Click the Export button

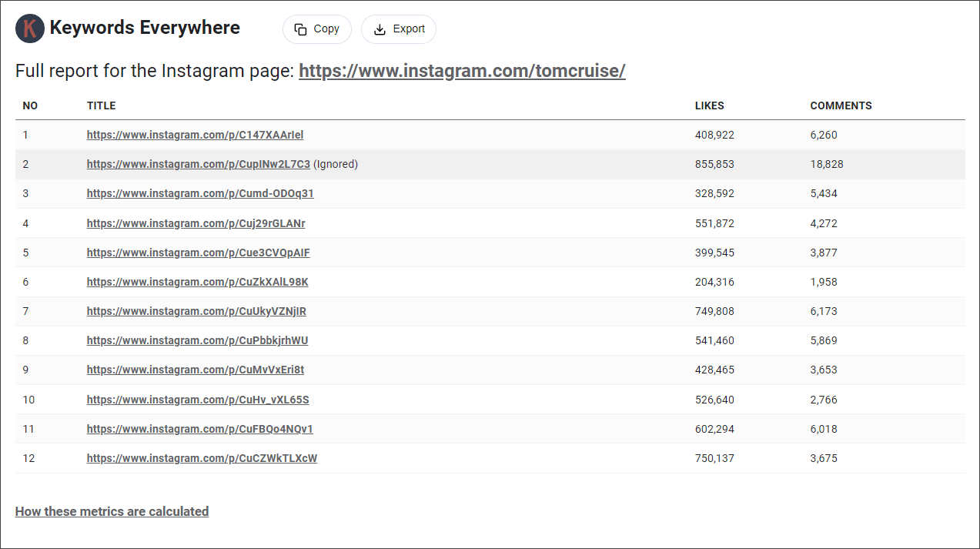click(399, 29)
